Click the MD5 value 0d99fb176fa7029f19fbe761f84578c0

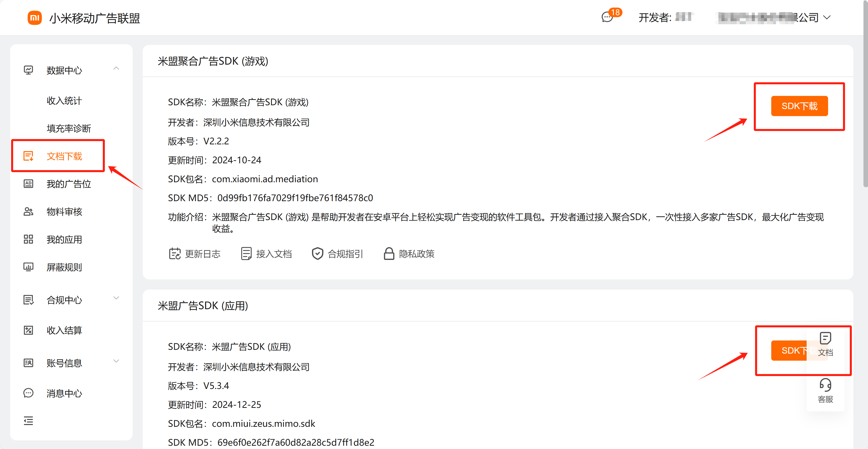click(x=295, y=198)
